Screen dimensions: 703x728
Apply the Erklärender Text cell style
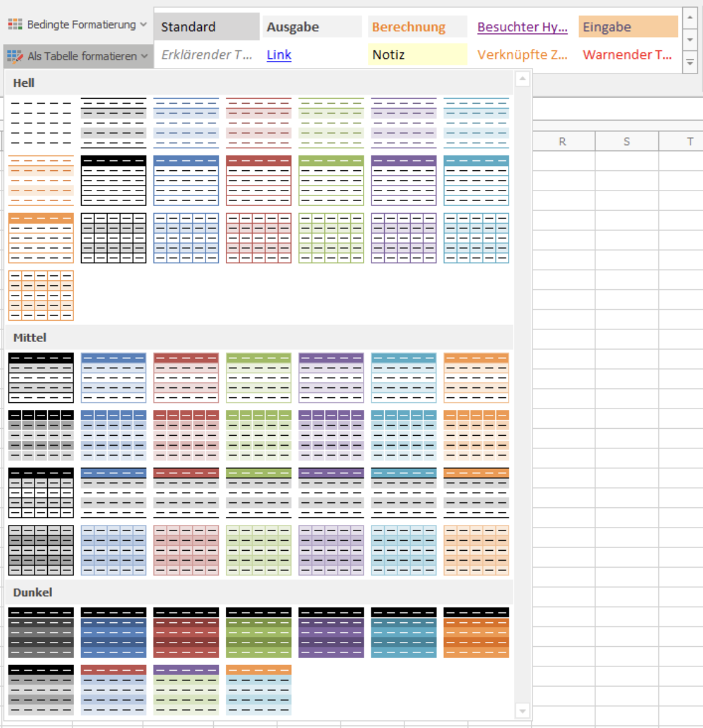(x=207, y=55)
